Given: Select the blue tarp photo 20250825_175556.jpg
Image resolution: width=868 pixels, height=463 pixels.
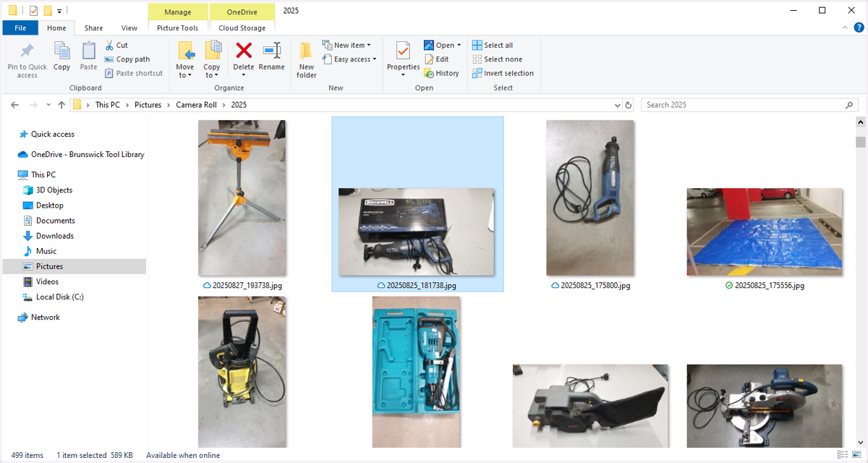Looking at the screenshot, I should point(765,232).
